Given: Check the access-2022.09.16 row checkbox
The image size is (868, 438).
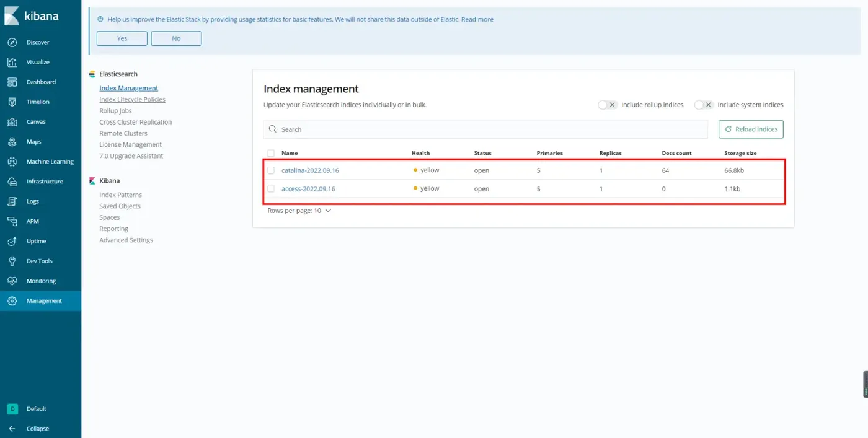Looking at the screenshot, I should (271, 188).
